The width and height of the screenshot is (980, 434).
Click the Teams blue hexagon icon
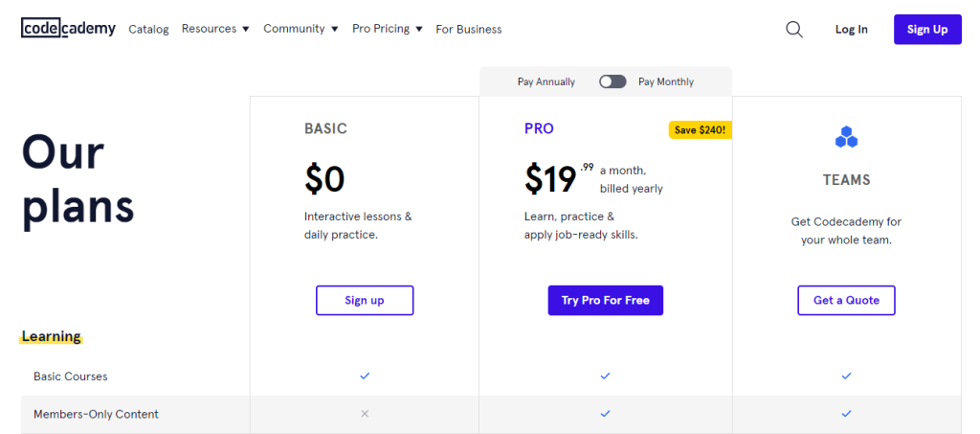click(x=846, y=137)
